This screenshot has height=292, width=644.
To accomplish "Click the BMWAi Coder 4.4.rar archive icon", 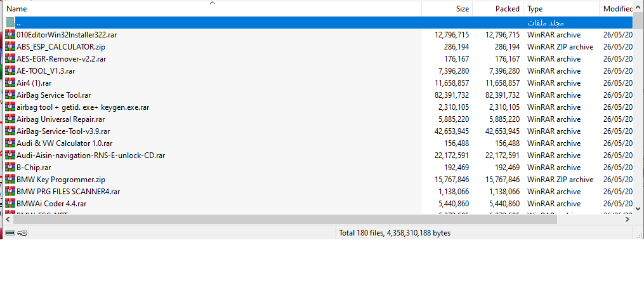I will (x=10, y=203).
